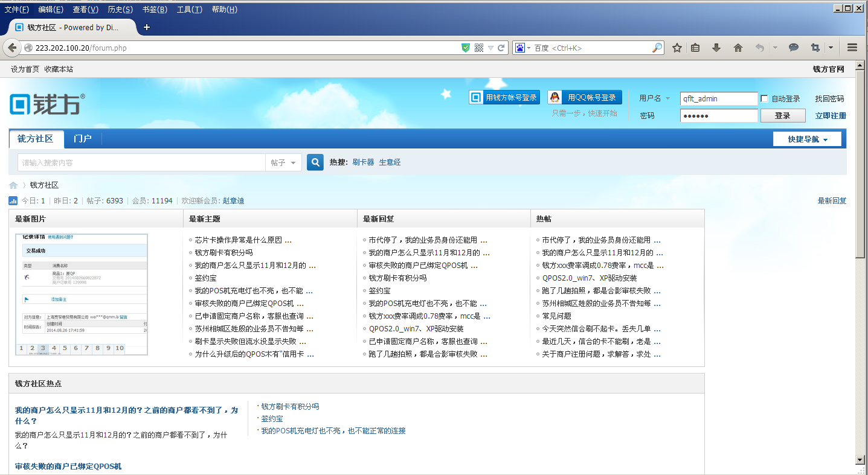868x475 pixels.
Task: Click the stats bar chart icon
Action: [x=13, y=200]
